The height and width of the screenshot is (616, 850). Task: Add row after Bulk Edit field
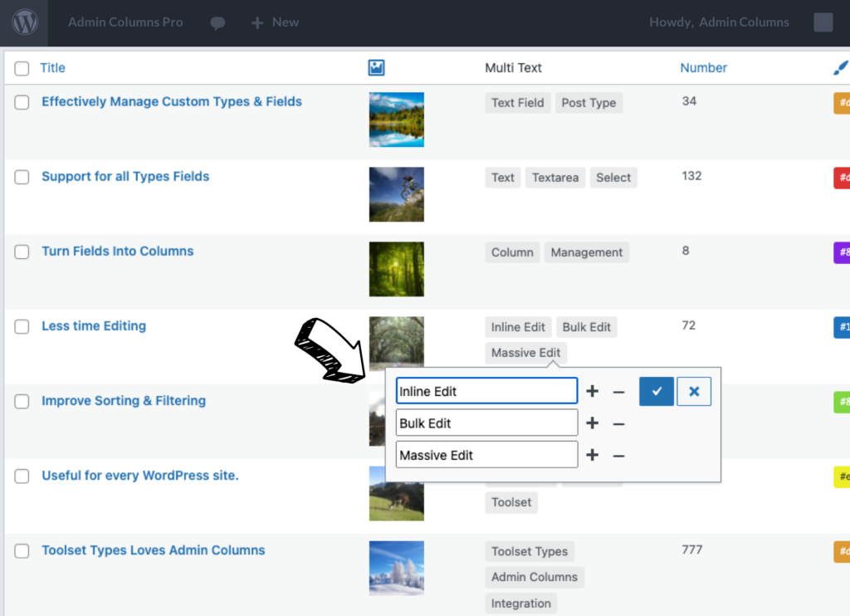tap(593, 423)
